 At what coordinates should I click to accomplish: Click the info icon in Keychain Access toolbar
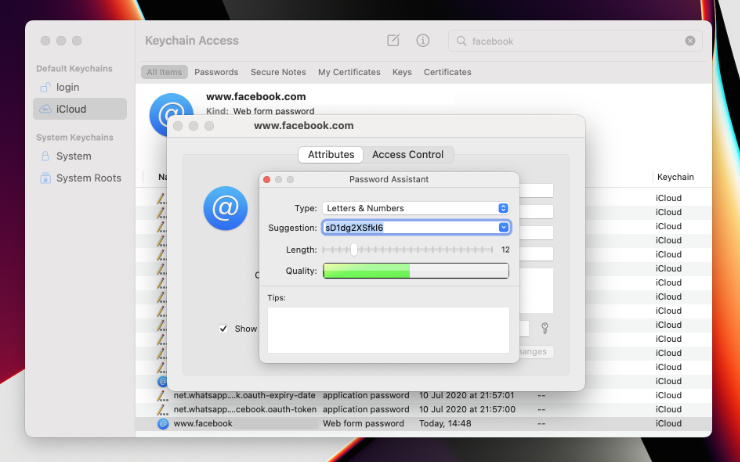[x=423, y=41]
